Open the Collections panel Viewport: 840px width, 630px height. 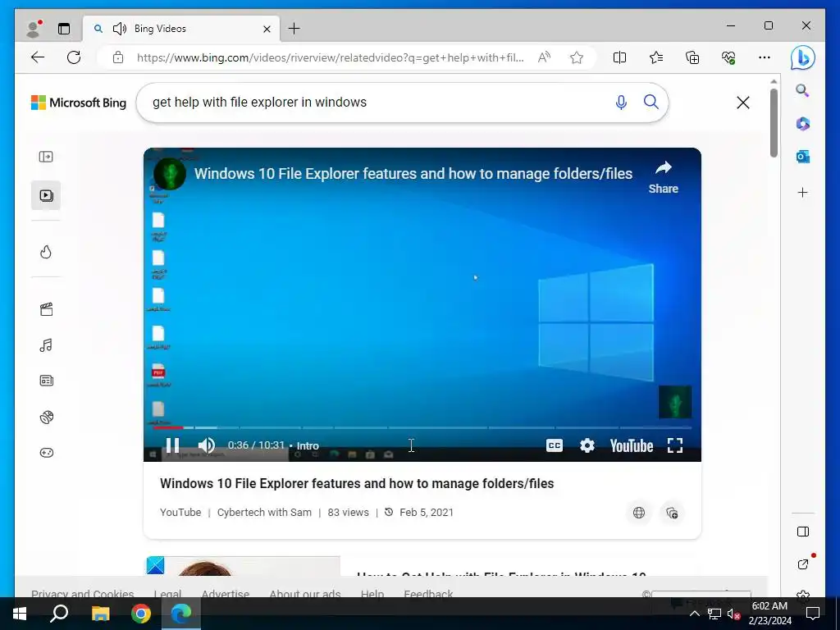click(692, 57)
